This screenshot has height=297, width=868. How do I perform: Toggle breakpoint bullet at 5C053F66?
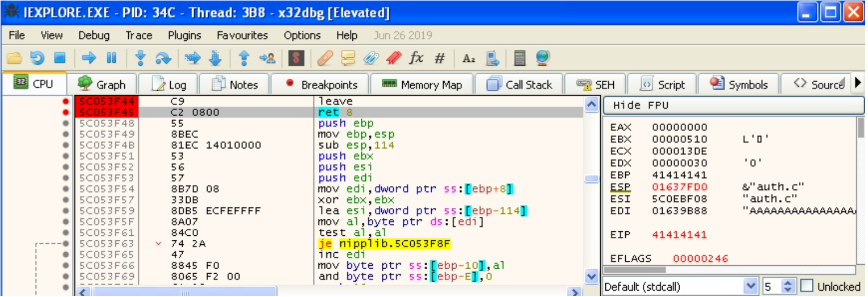point(66,266)
